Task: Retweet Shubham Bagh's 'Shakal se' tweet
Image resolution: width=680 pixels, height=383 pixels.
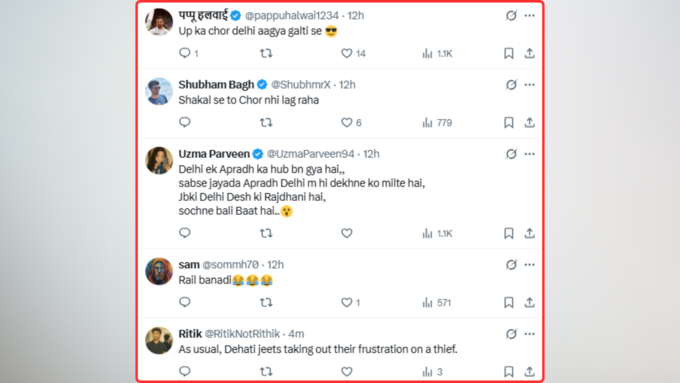Action: tap(266, 122)
